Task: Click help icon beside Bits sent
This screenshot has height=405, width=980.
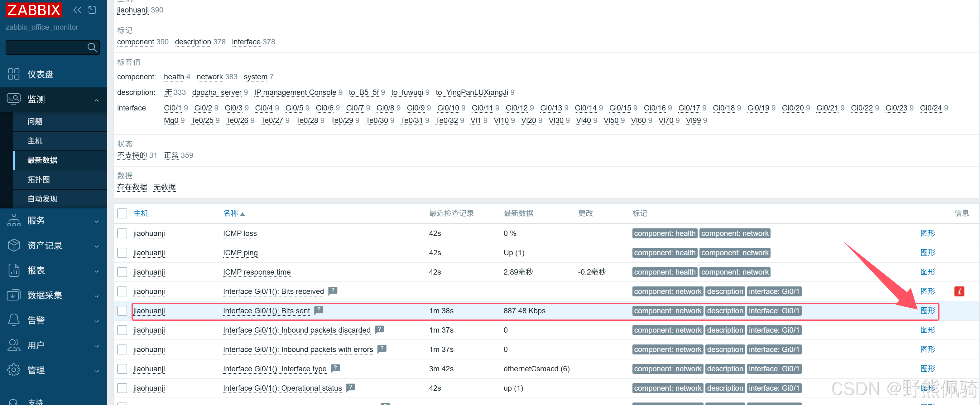Action: pos(319,310)
